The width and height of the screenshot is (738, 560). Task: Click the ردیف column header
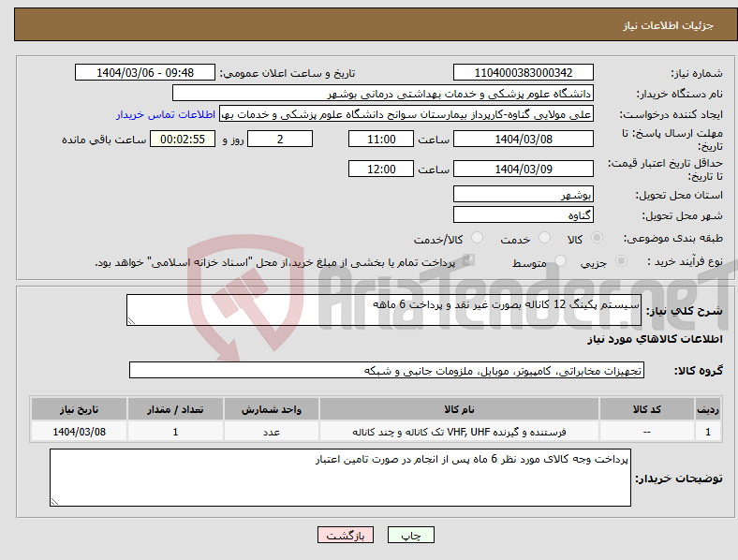tap(707, 409)
